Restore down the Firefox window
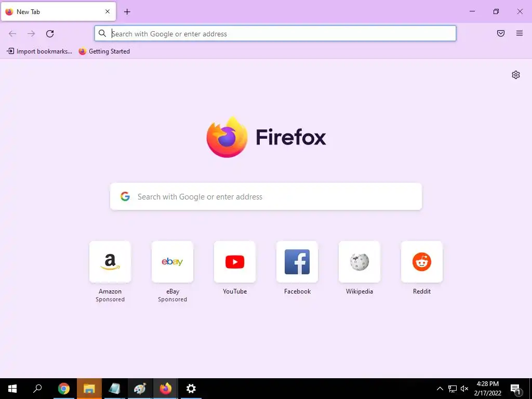This screenshot has height=399, width=532. (496, 11)
